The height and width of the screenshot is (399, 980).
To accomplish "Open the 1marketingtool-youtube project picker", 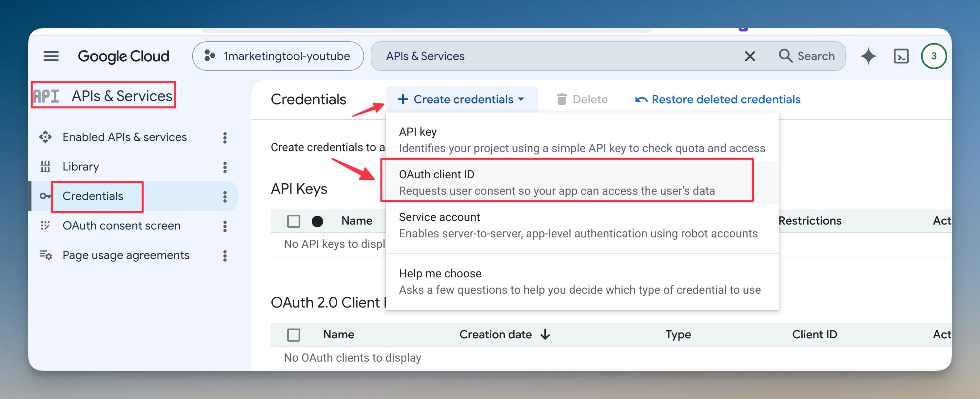I will (278, 56).
